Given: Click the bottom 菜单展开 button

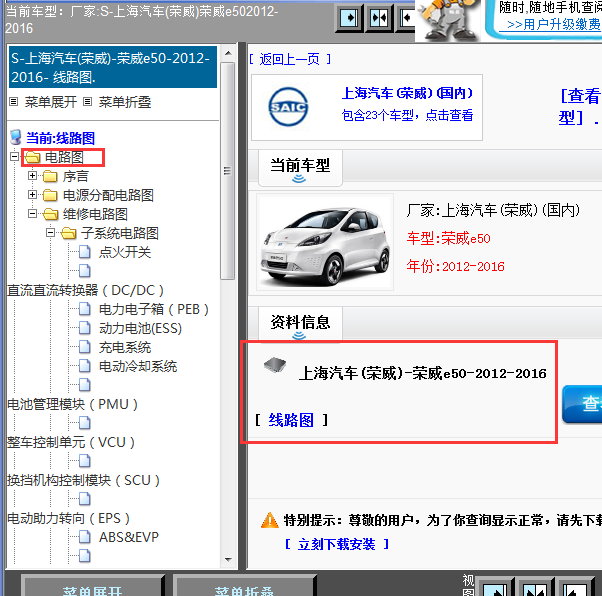Looking at the screenshot, I should (93, 587).
